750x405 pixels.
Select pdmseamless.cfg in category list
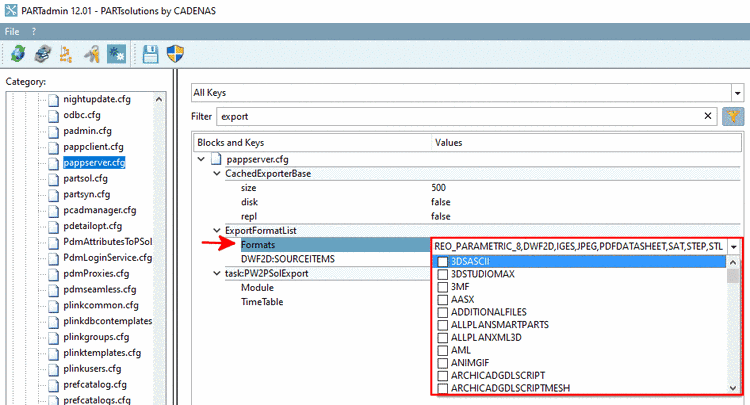coord(99,289)
